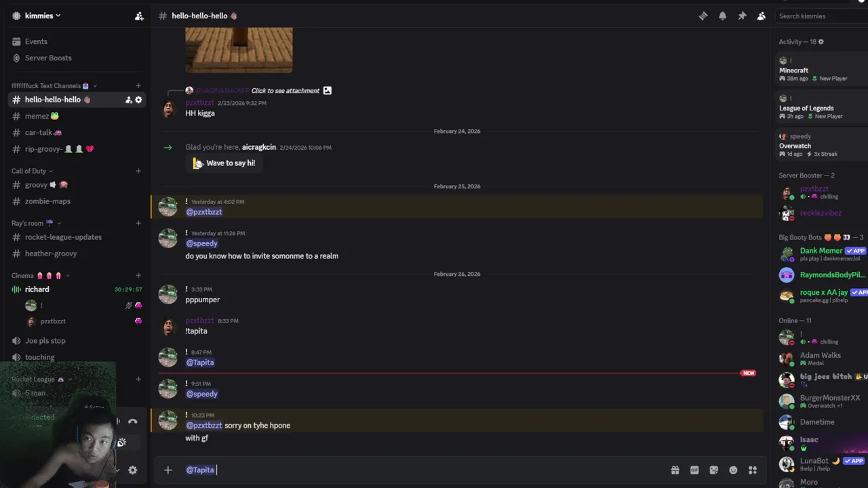Collapse the Call of Duty category
This screenshot has height=488, width=868.
click(32, 171)
